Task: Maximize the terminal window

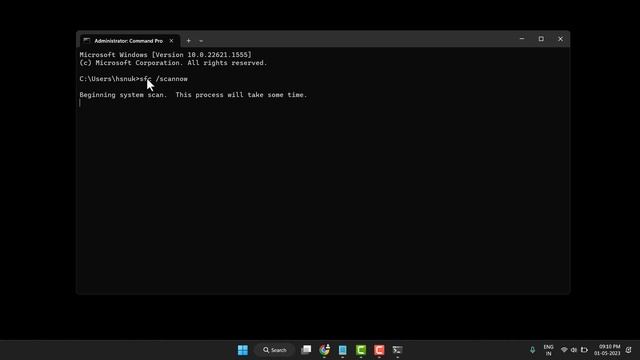Action: click(541, 39)
